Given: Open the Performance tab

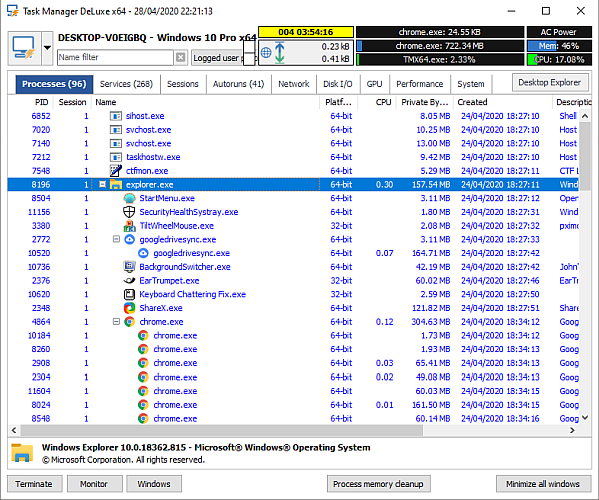Looking at the screenshot, I should pyautogui.click(x=419, y=84).
